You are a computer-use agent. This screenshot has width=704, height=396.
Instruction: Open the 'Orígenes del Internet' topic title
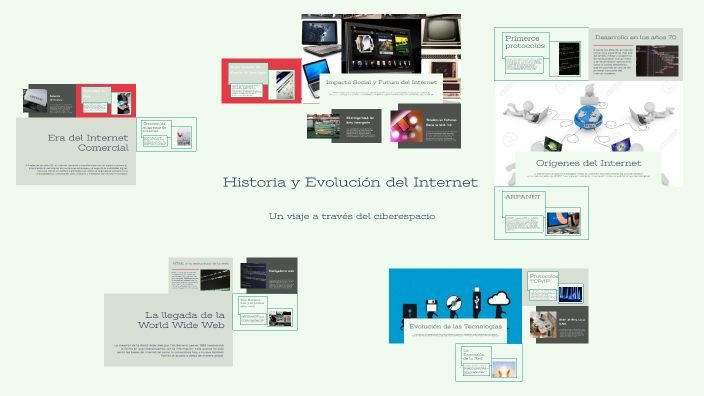click(x=588, y=163)
